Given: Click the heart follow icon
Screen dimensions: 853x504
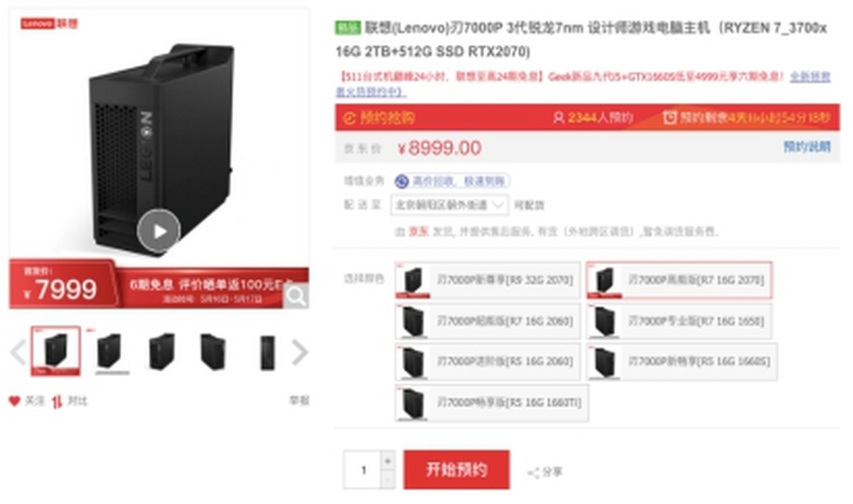Looking at the screenshot, I should 14,402.
